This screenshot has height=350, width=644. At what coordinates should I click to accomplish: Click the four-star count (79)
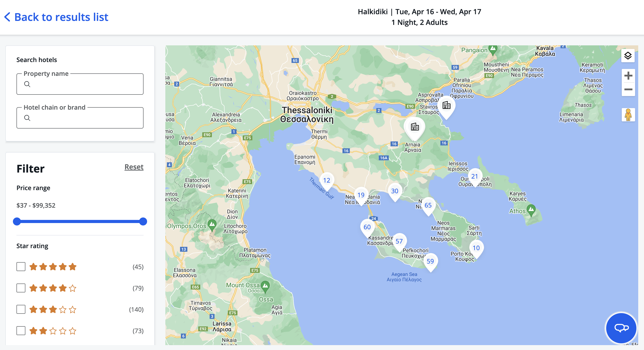pyautogui.click(x=138, y=288)
